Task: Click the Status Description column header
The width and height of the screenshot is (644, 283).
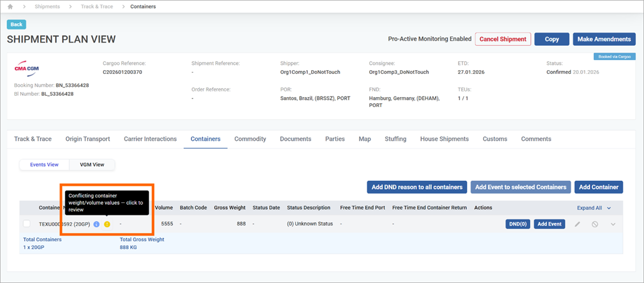Action: click(x=309, y=208)
